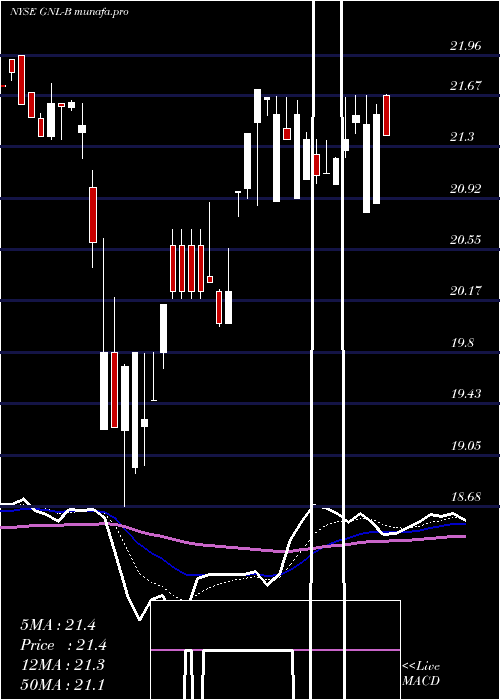Click the 5MA : 21.4 readout

58,625
